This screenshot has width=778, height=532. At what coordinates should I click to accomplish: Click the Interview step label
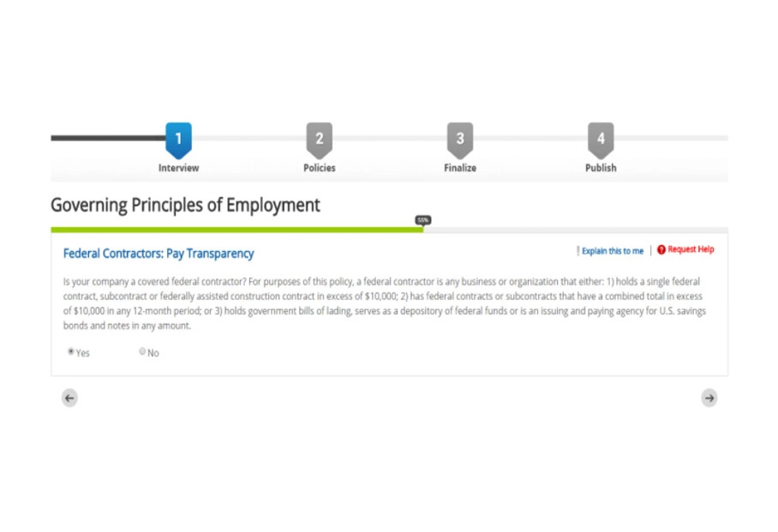click(x=177, y=168)
